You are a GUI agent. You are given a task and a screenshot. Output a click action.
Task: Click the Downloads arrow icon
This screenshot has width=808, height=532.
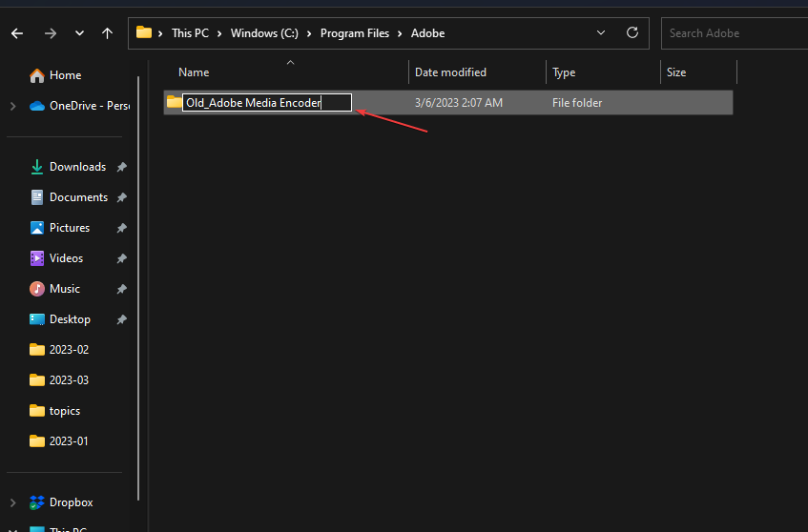click(36, 167)
